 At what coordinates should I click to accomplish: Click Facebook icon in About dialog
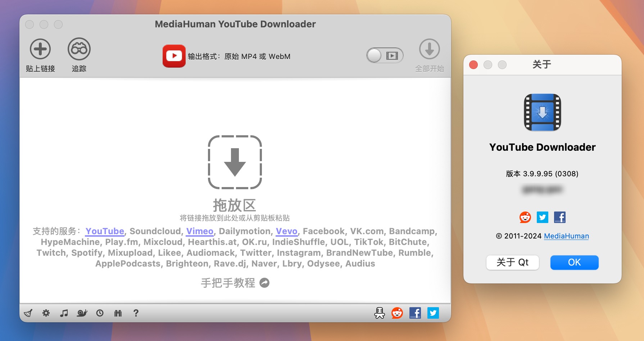[x=560, y=217]
